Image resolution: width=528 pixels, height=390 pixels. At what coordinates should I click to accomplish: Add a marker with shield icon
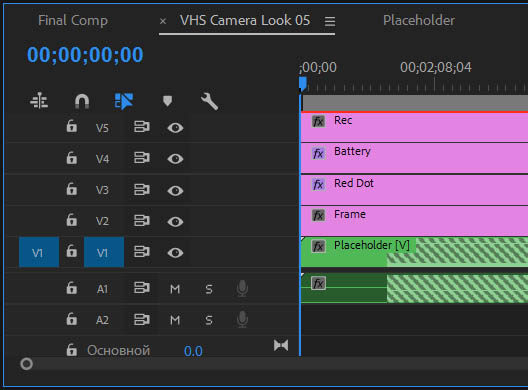[167, 101]
